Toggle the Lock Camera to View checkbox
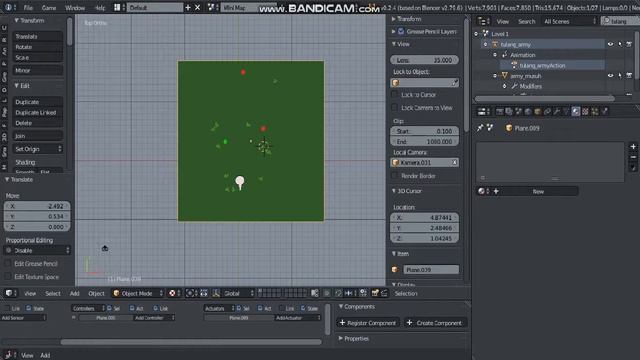 pos(394,108)
